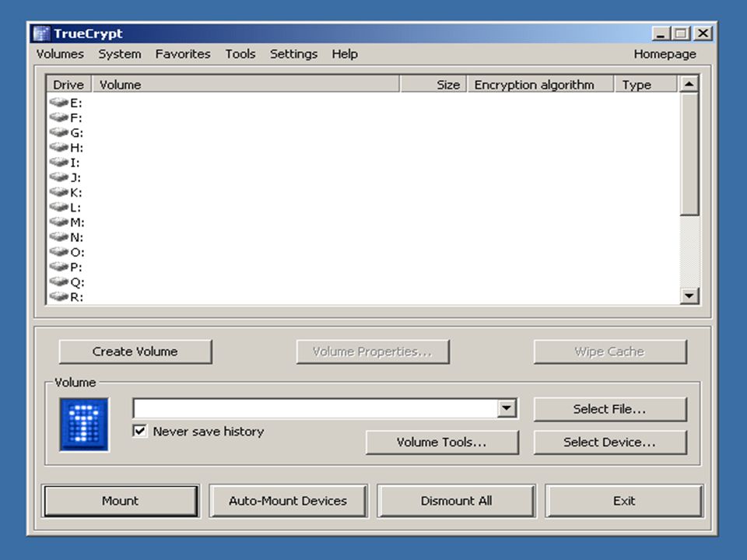The height and width of the screenshot is (560, 747).
Task: Open the Settings menu
Action: (x=294, y=54)
